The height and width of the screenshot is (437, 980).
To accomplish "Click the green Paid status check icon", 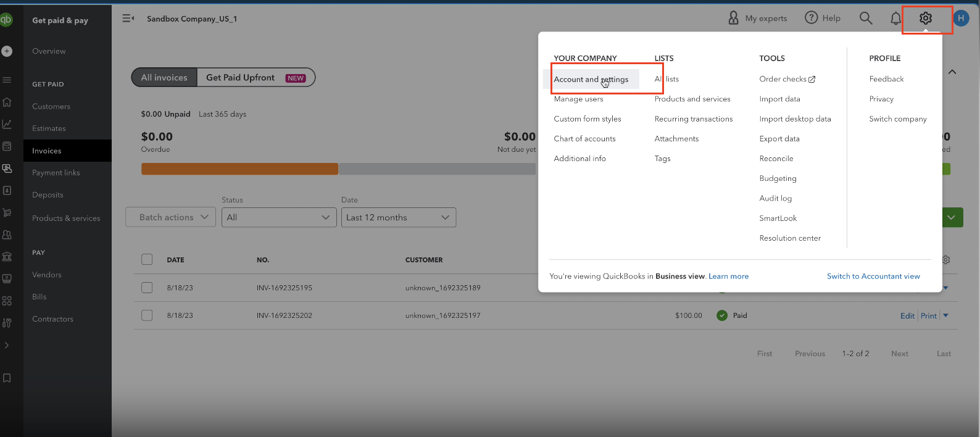I will (x=722, y=315).
